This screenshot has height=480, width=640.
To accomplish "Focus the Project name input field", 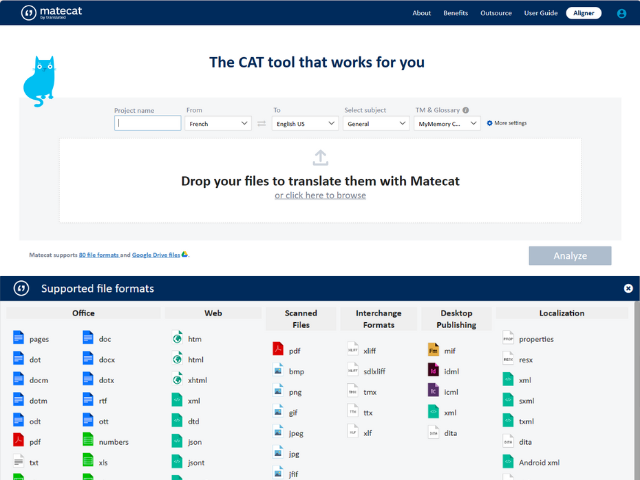I will click(148, 123).
